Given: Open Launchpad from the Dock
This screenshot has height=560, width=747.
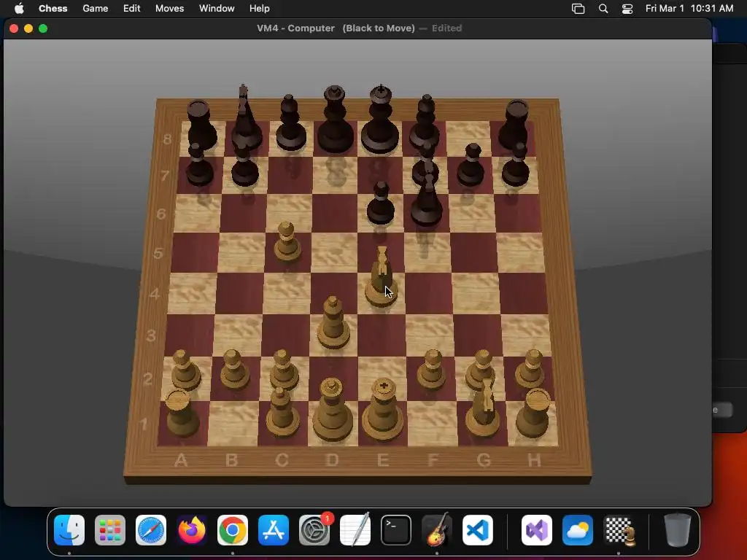Looking at the screenshot, I should (110, 530).
